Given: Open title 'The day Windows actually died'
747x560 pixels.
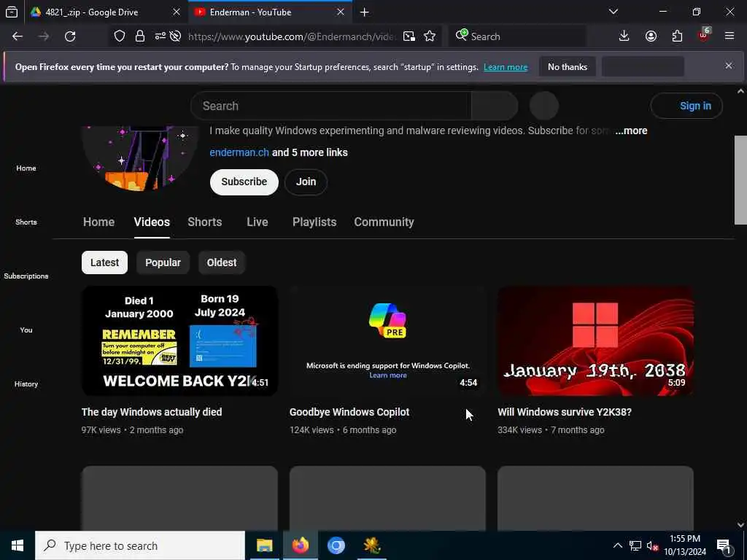Looking at the screenshot, I should (152, 413).
